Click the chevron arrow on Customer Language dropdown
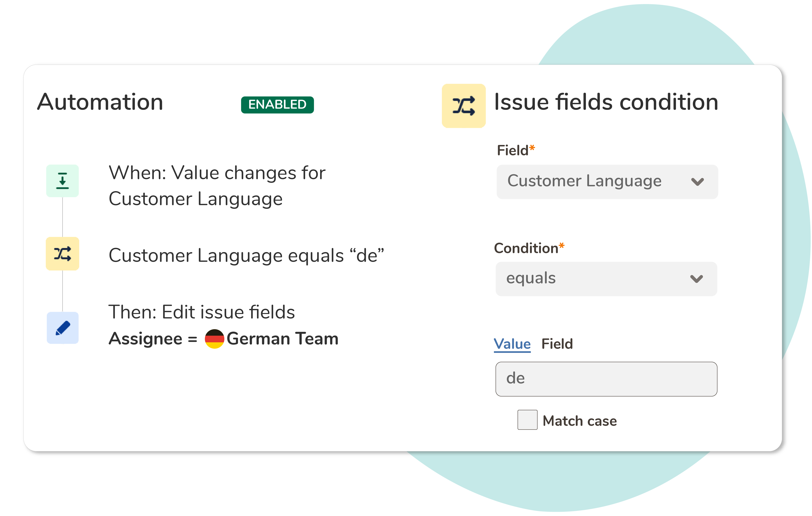 click(697, 182)
